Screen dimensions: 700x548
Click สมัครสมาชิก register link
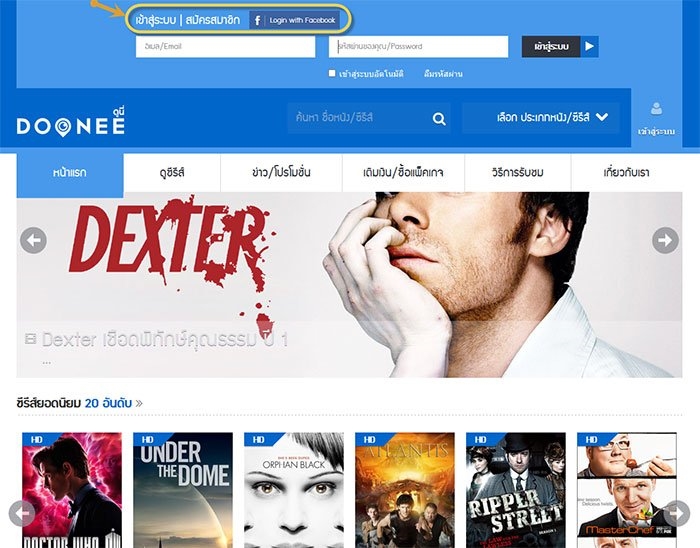213,20
